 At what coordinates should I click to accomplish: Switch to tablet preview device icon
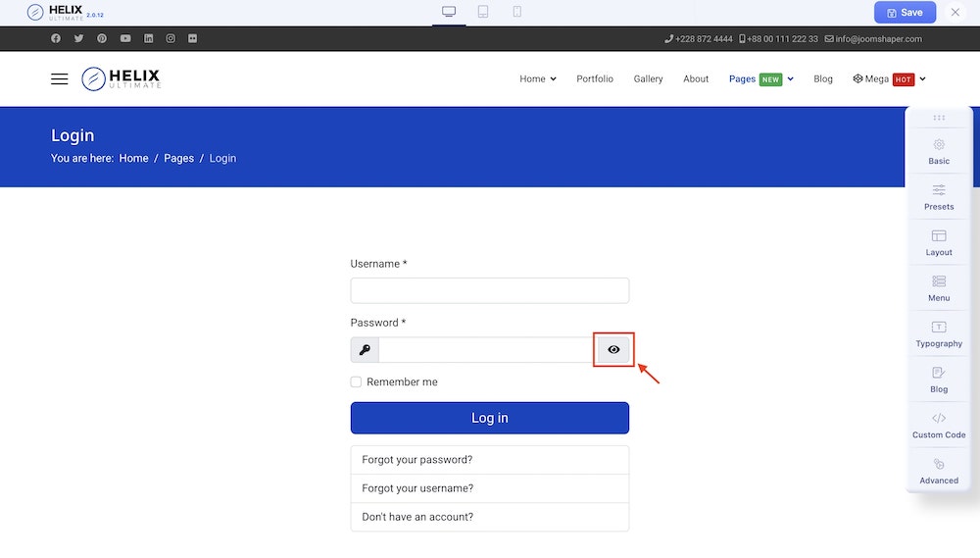(x=483, y=12)
